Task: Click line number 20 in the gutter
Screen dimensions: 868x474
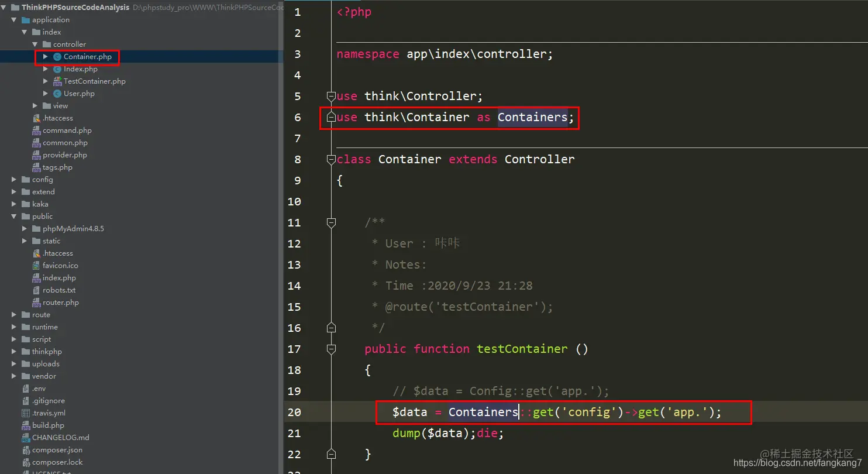Action: tap(294, 412)
